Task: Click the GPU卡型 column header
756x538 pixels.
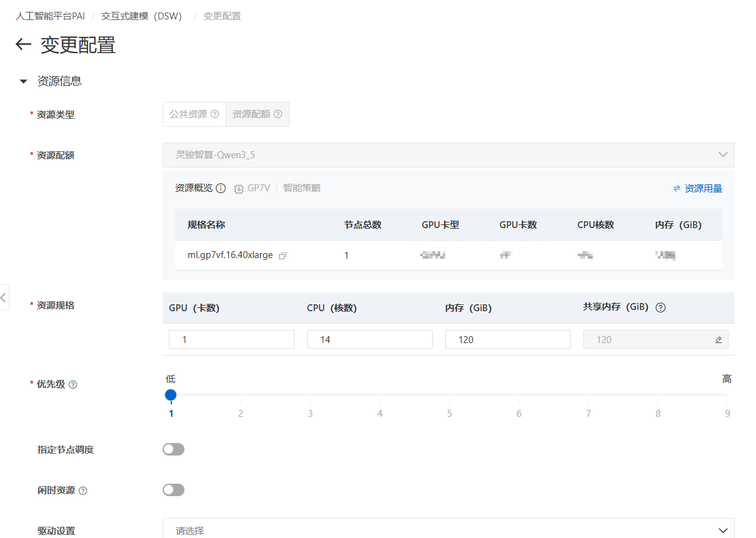Action: point(441,225)
